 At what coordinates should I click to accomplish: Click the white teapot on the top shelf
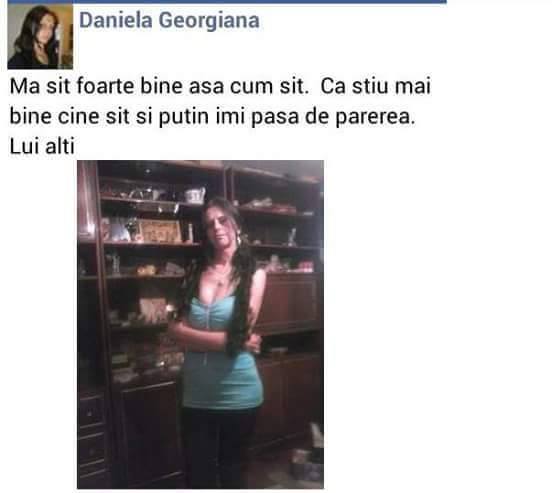[195, 195]
